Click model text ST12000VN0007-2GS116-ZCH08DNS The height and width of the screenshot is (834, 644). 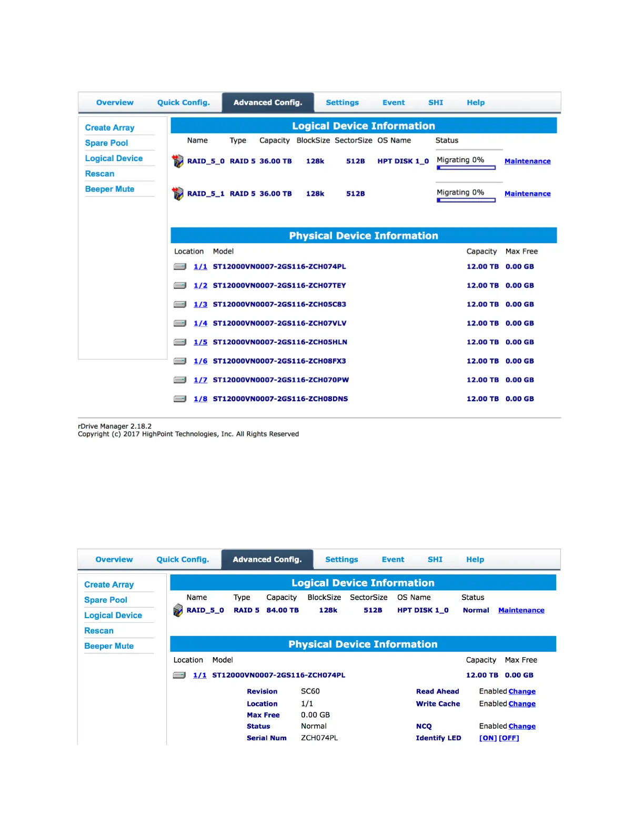click(x=280, y=399)
